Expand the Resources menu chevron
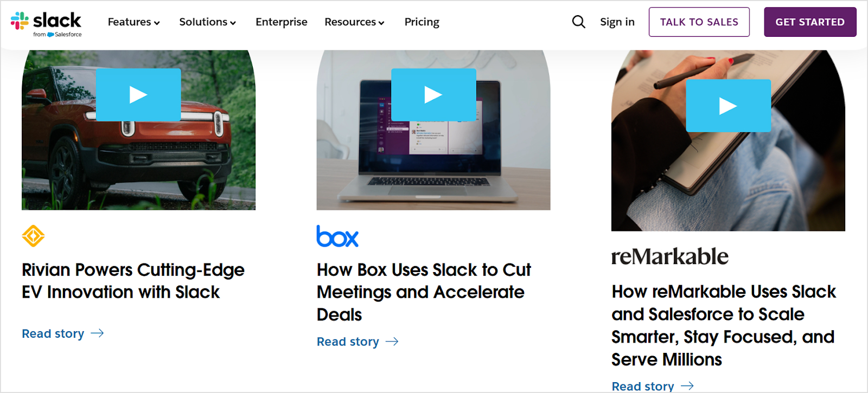 click(382, 23)
